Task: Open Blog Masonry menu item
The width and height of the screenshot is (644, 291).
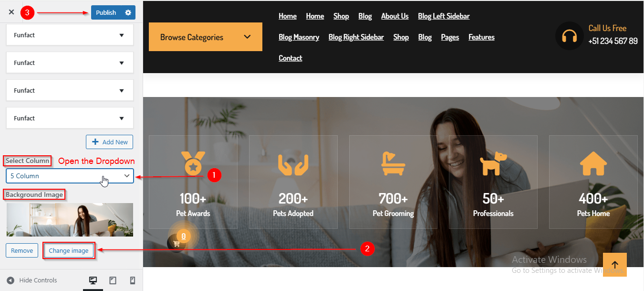Action: [x=299, y=37]
